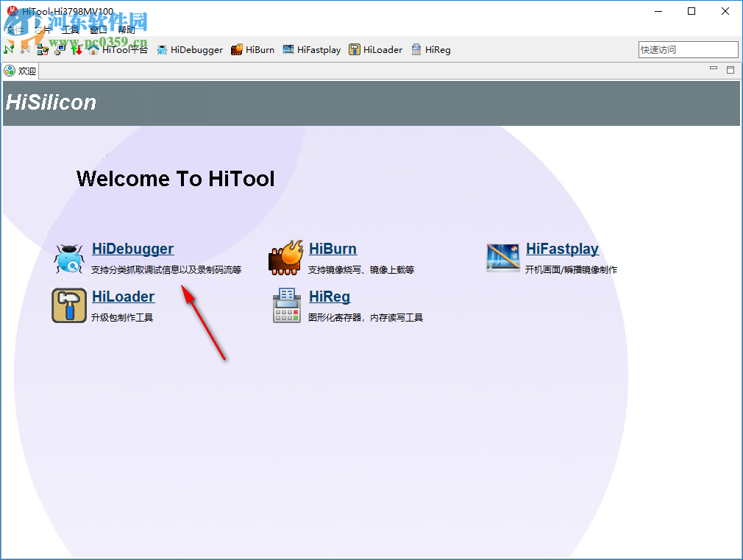Click HiReg description 图形化寄存器，内存读写工具
743x560 pixels.
[366, 318]
